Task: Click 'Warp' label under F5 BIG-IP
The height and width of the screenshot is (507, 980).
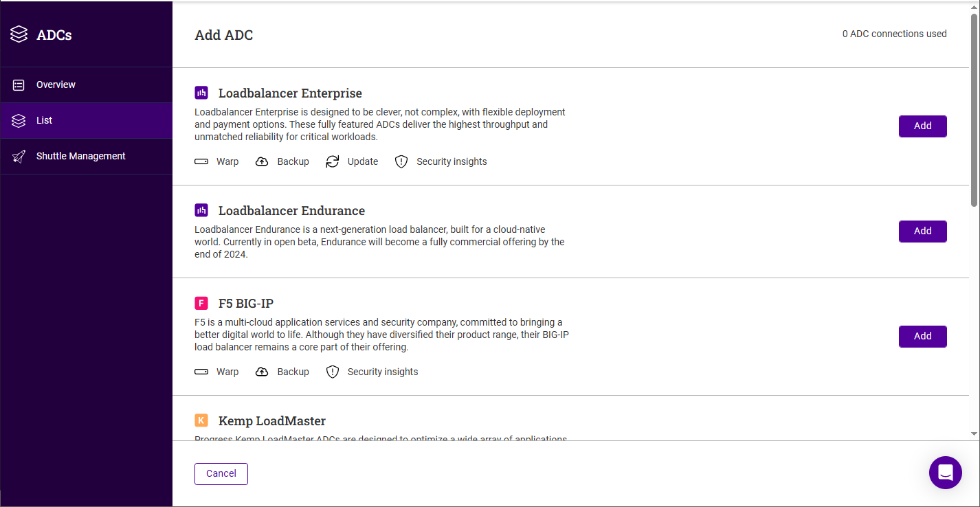Action: click(227, 372)
